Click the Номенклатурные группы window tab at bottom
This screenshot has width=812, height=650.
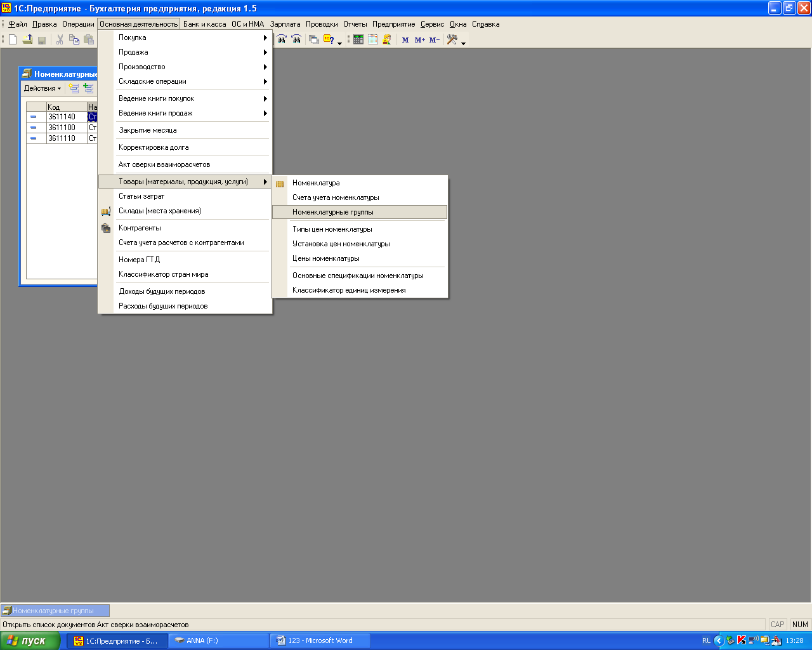[55, 611]
